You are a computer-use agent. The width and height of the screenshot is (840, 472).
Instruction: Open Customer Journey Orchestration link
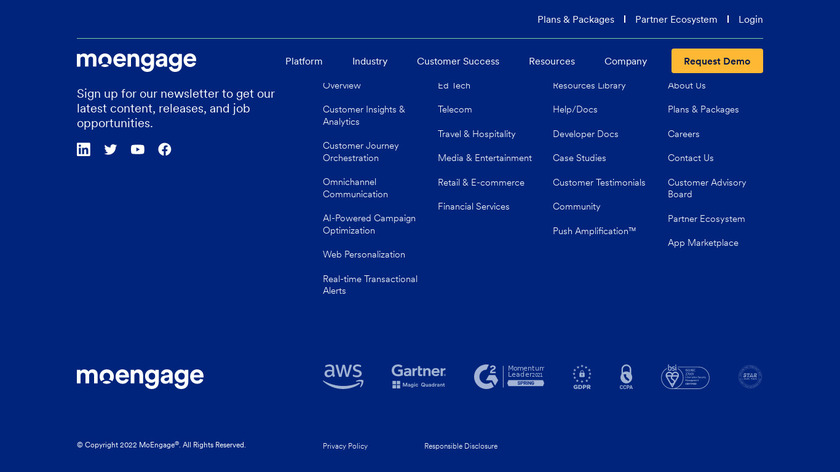361,152
